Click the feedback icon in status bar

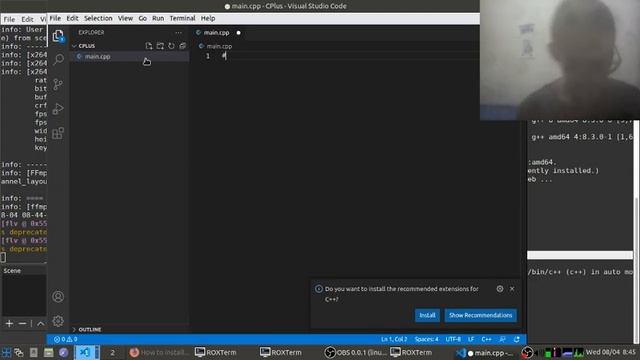[x=502, y=339]
